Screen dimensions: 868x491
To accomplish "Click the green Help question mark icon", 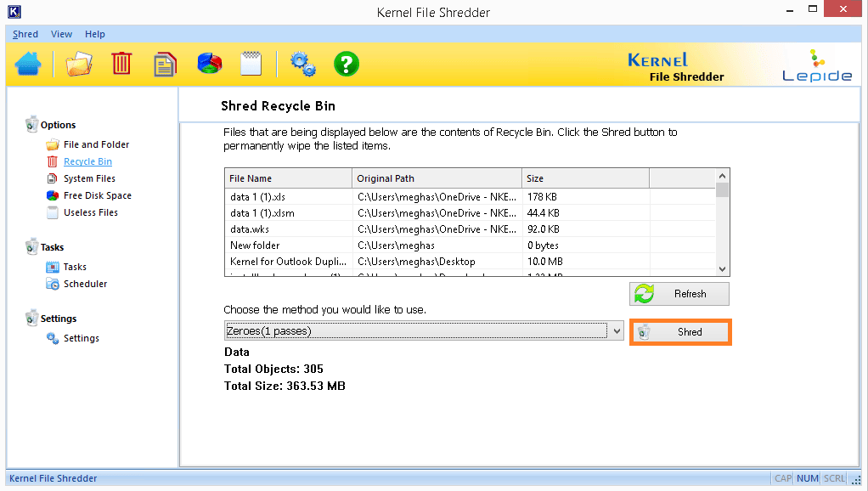I will [x=347, y=65].
